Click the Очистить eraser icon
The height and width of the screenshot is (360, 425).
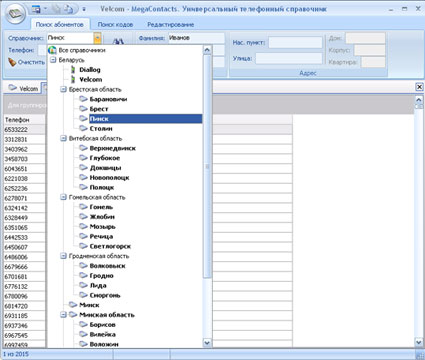[12, 62]
